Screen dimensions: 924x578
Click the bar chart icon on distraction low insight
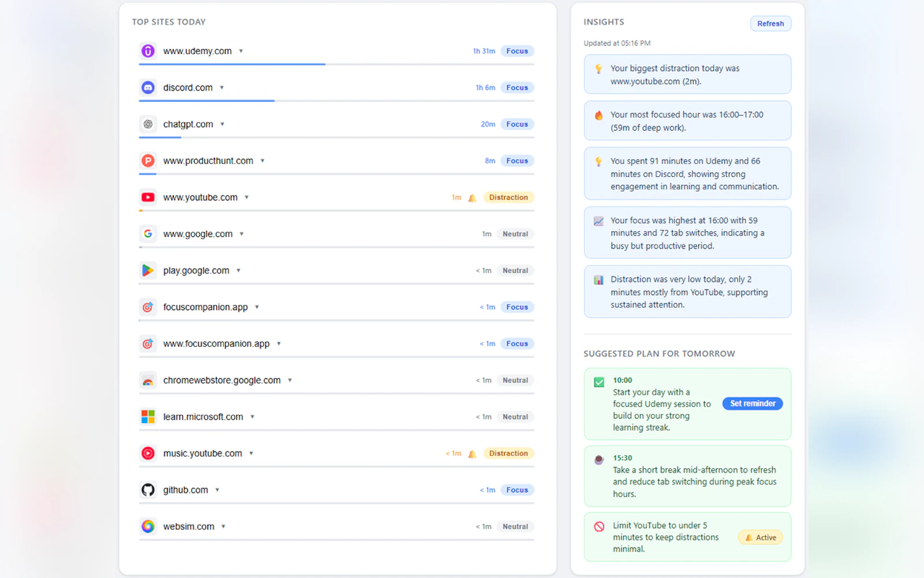point(599,280)
